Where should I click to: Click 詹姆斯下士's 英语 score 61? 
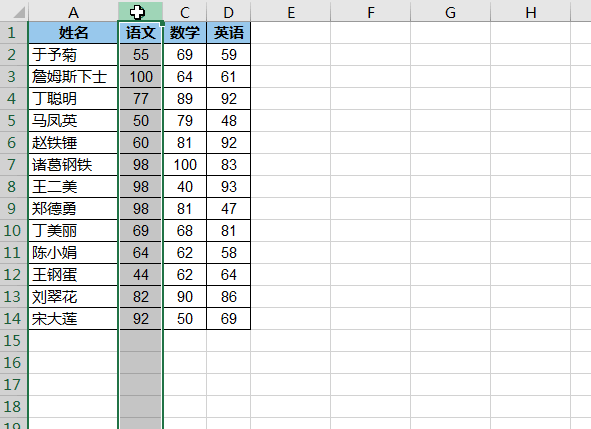(x=228, y=77)
